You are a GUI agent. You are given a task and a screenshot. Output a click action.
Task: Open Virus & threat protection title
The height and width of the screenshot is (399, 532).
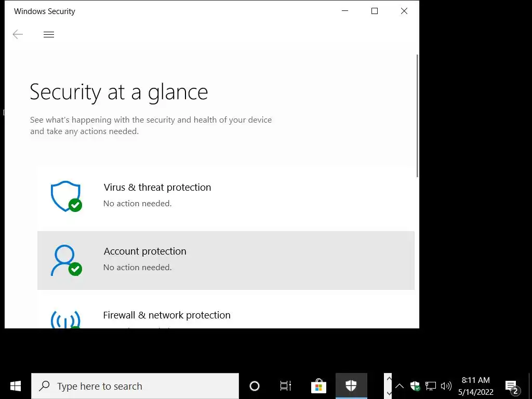[x=157, y=187]
